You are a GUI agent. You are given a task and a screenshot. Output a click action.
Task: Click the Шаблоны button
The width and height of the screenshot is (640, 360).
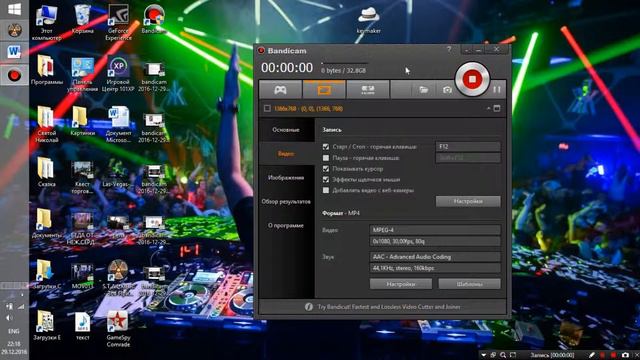click(x=469, y=284)
